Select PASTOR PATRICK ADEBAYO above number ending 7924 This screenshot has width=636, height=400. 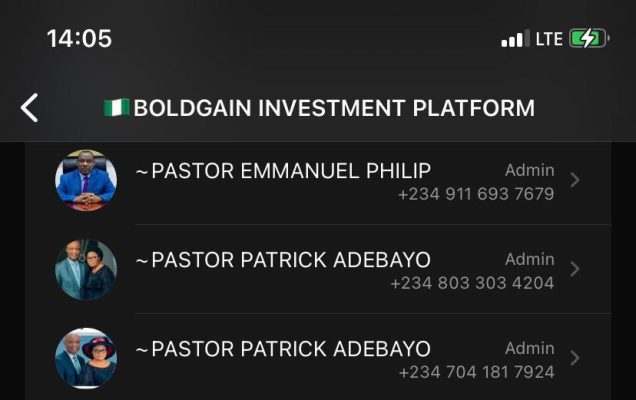(x=283, y=349)
